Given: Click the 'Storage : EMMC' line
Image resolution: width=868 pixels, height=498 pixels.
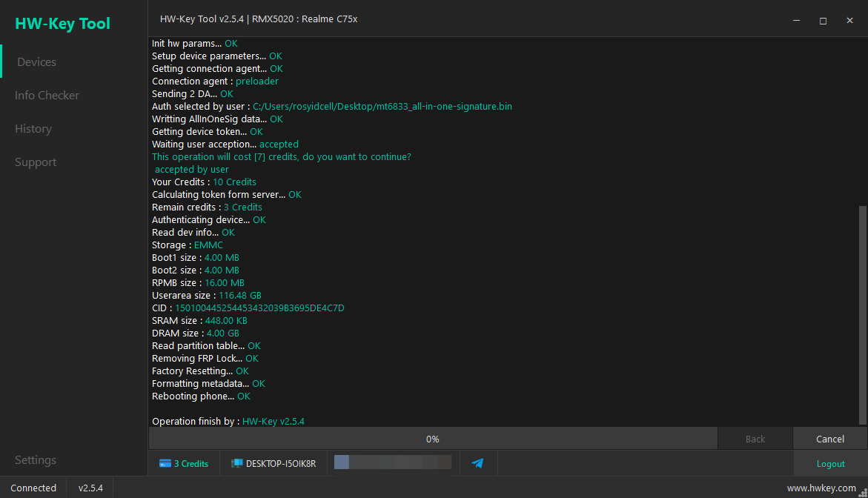Looking at the screenshot, I should tap(188, 245).
